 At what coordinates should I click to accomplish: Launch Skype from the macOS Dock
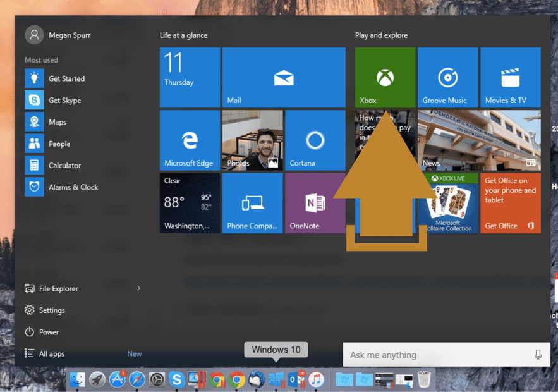[177, 379]
